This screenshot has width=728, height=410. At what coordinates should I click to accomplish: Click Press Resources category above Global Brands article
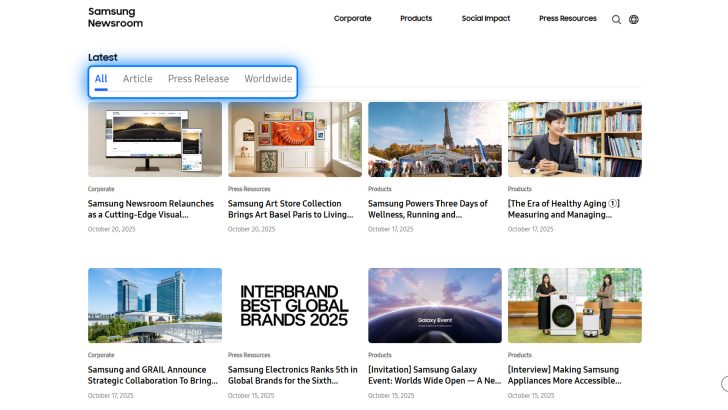click(249, 355)
